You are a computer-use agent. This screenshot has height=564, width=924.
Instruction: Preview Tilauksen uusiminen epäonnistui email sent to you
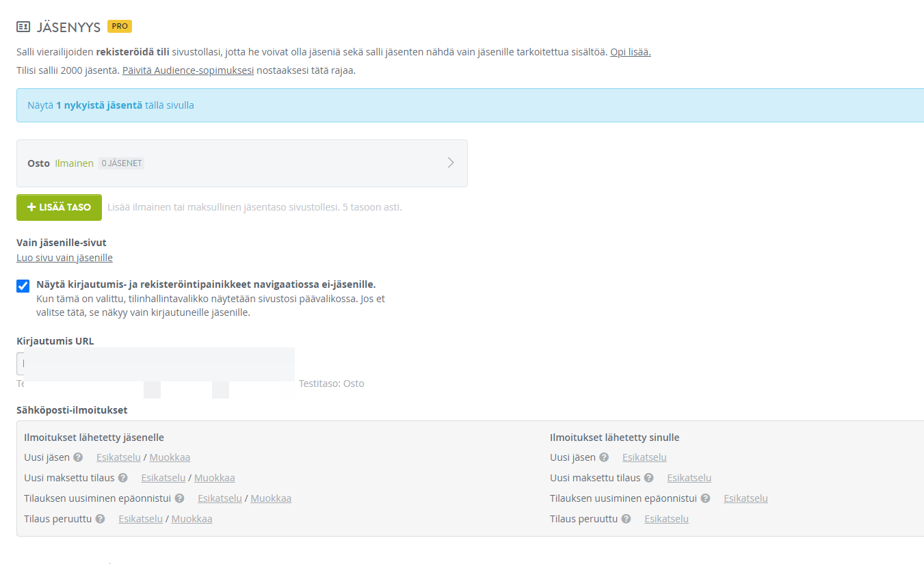pyautogui.click(x=745, y=498)
